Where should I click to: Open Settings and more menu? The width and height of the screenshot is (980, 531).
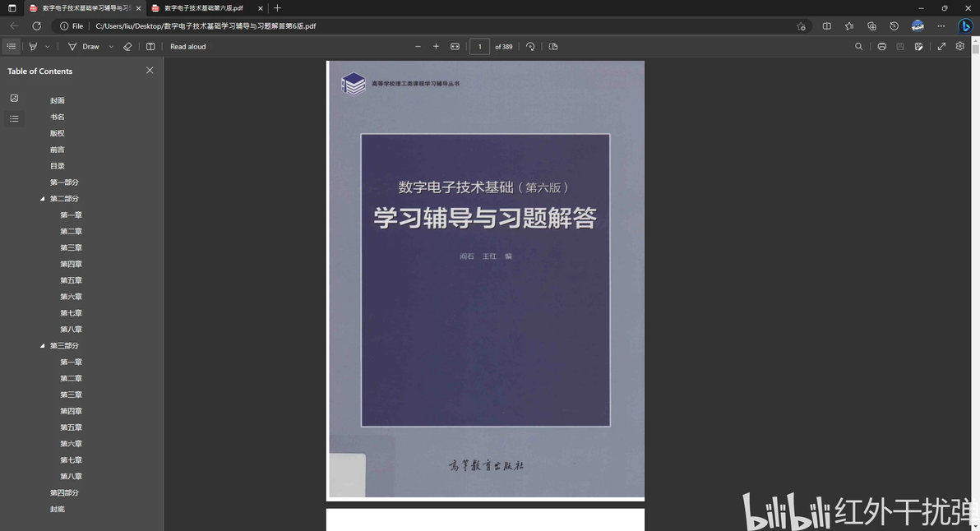941,26
